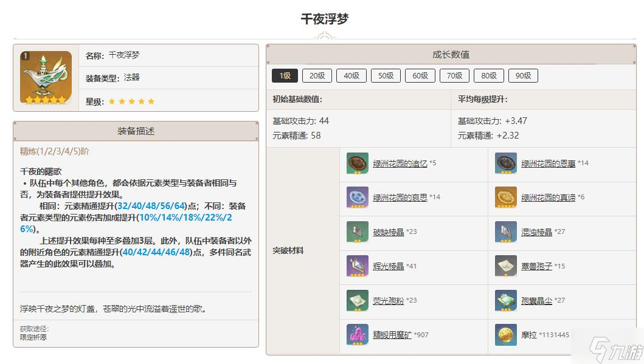Click the 装备类型: 法器 row
Screen dimensions: 644x364
(168, 78)
